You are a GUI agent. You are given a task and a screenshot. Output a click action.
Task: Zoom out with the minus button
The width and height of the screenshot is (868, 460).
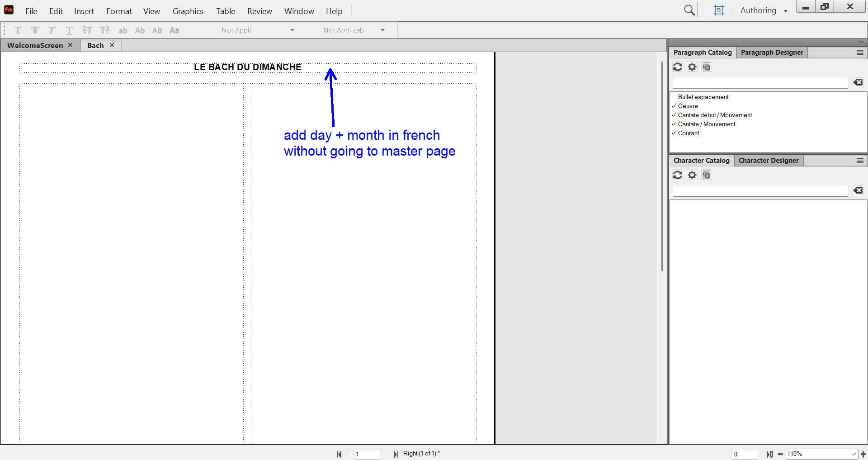pyautogui.click(x=780, y=454)
